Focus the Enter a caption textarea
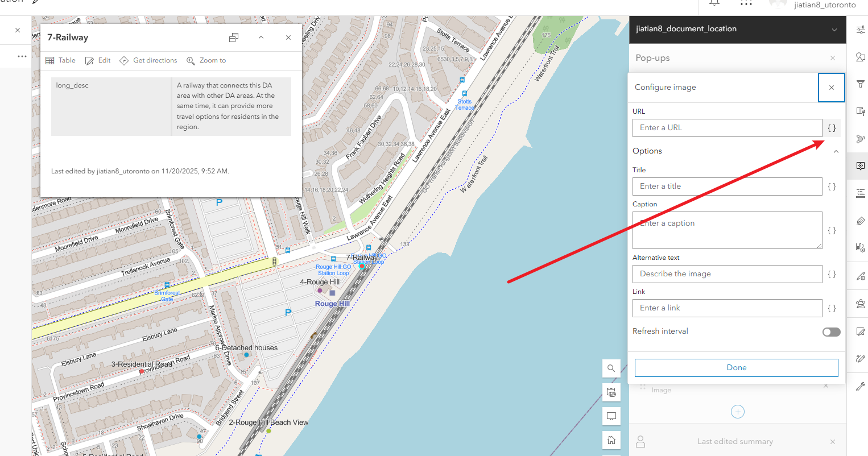 (728, 230)
